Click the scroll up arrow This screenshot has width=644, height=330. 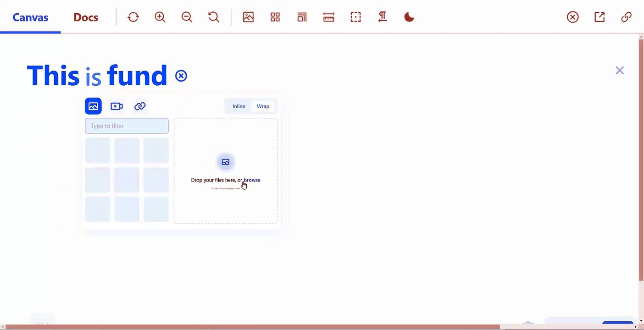click(x=641, y=37)
